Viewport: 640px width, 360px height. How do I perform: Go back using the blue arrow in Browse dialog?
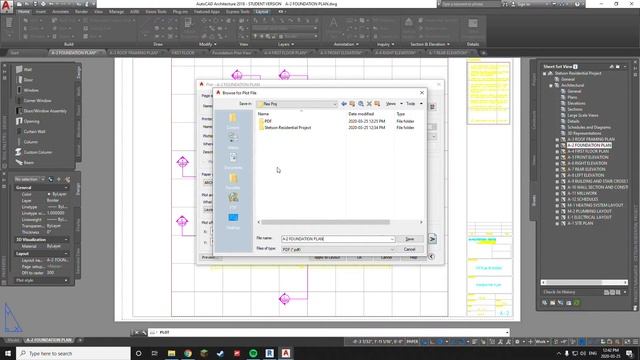pyautogui.click(x=344, y=104)
